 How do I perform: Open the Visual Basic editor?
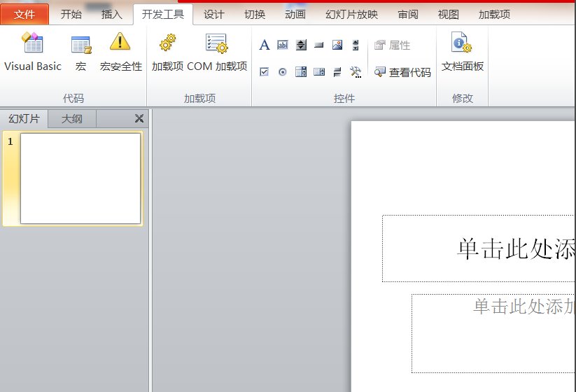(33, 52)
